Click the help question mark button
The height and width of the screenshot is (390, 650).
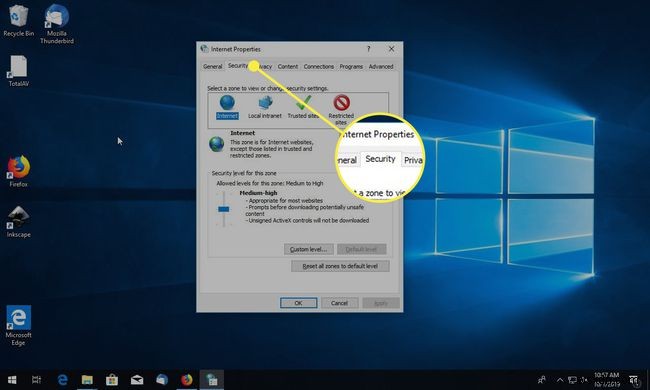coord(368,49)
